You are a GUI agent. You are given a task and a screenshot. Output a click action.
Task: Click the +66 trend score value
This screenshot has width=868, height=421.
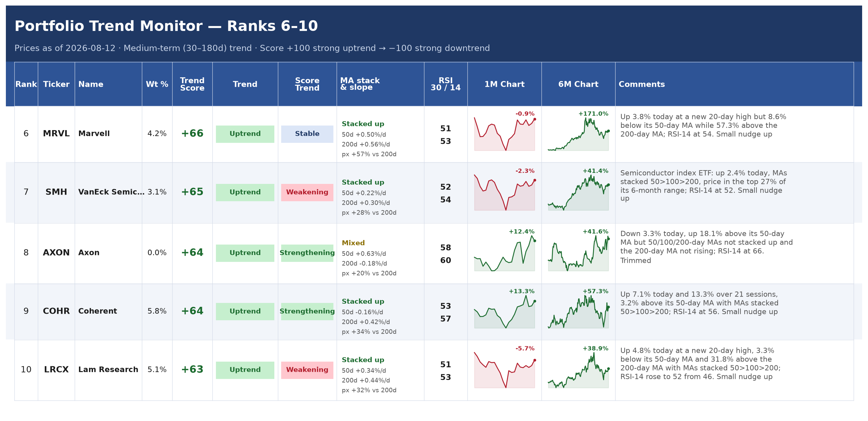pos(192,134)
